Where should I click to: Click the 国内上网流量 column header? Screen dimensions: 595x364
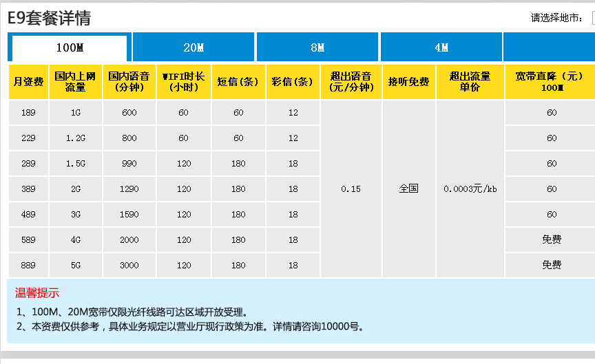(75, 82)
